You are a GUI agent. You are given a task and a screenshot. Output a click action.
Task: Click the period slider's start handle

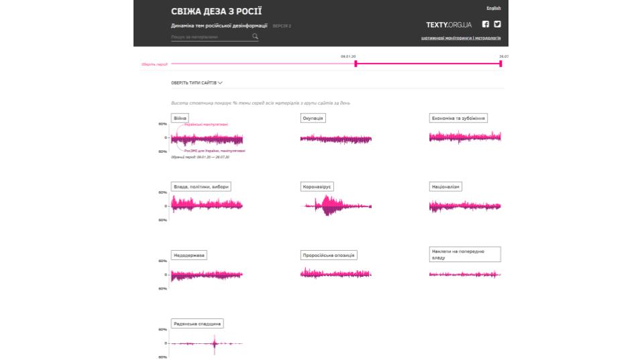click(x=356, y=64)
